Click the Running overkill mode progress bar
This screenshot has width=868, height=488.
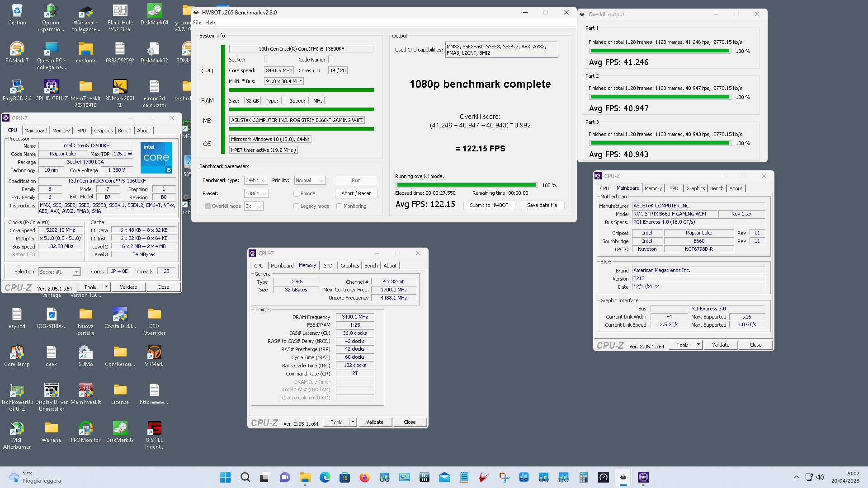[x=466, y=185]
